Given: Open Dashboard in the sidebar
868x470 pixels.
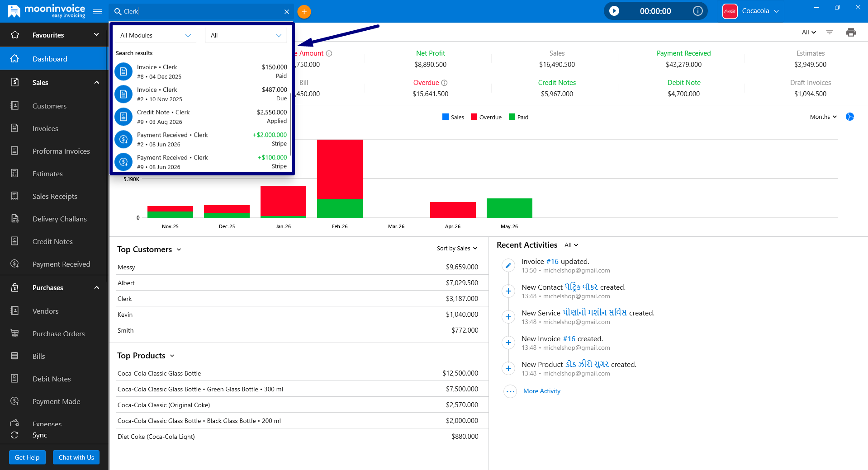Looking at the screenshot, I should point(54,59).
